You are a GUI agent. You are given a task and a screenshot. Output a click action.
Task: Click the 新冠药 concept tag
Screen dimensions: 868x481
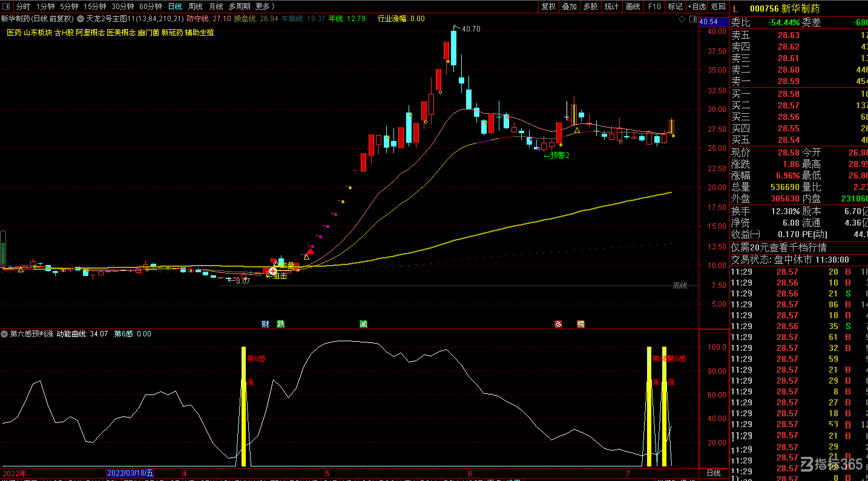[x=172, y=33]
